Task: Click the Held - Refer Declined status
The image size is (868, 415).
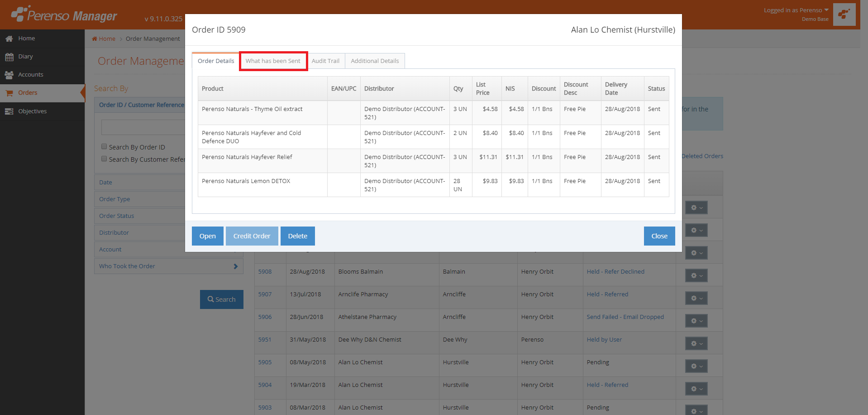Action: click(615, 272)
